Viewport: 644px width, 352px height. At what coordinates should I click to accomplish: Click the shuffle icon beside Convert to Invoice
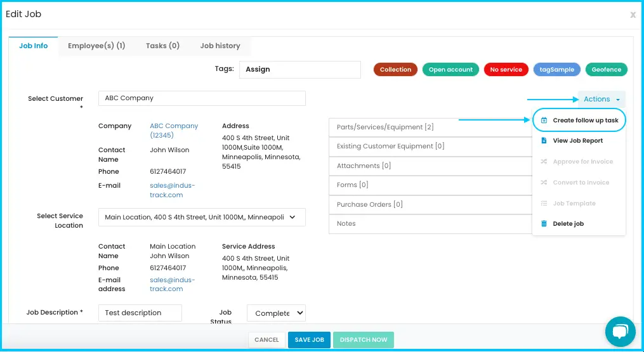tap(544, 183)
